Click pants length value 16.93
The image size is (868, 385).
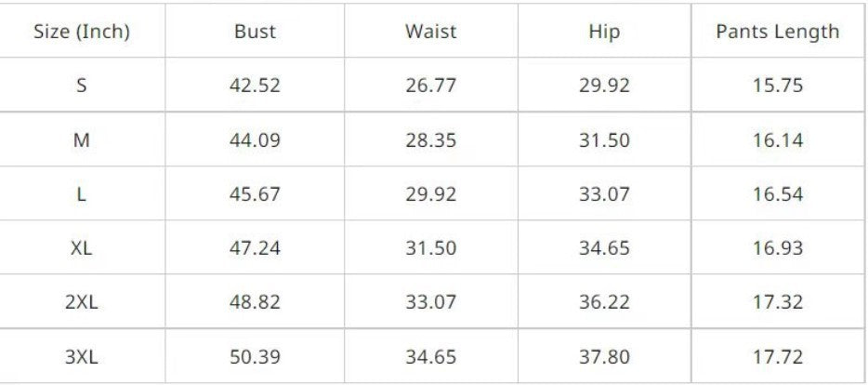coord(777,248)
